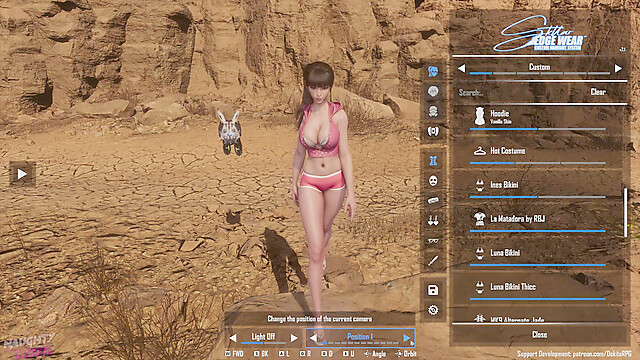Image resolution: width=640 pixels, height=360 pixels.
Task: Click the play arrow on left edge
Action: (22, 174)
